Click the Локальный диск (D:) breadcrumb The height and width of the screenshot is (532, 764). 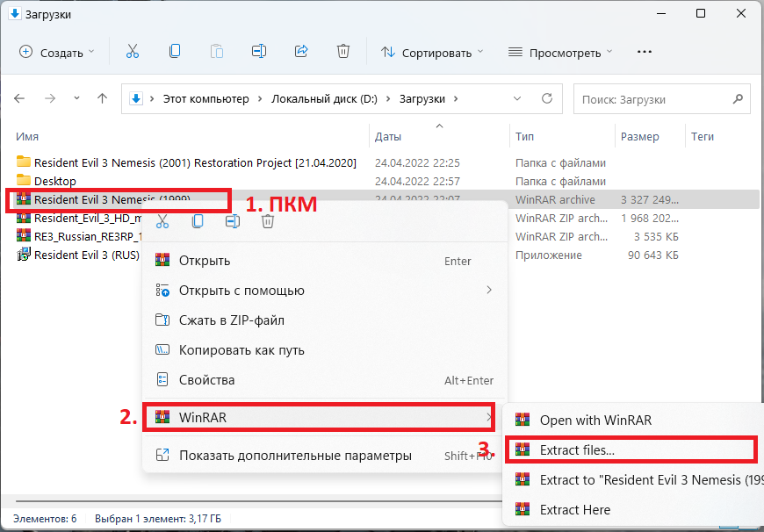324,99
